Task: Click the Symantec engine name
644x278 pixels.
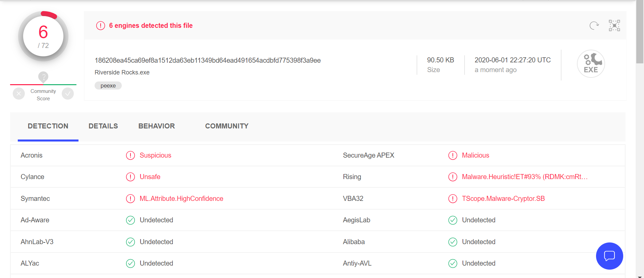Action: point(35,199)
